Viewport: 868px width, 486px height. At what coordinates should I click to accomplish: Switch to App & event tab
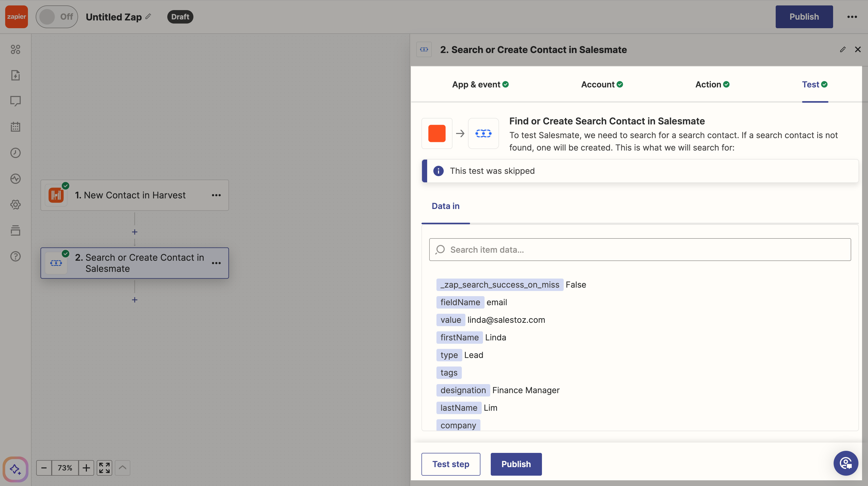(480, 85)
